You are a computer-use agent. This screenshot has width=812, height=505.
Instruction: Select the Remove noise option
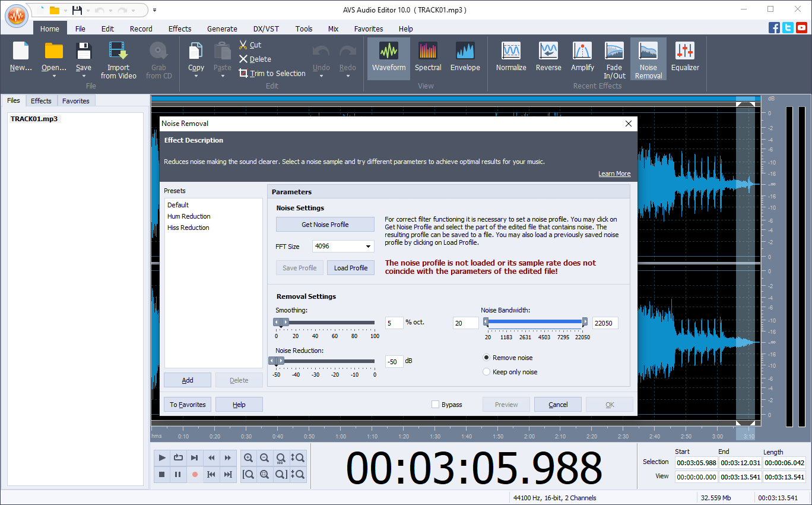point(487,358)
